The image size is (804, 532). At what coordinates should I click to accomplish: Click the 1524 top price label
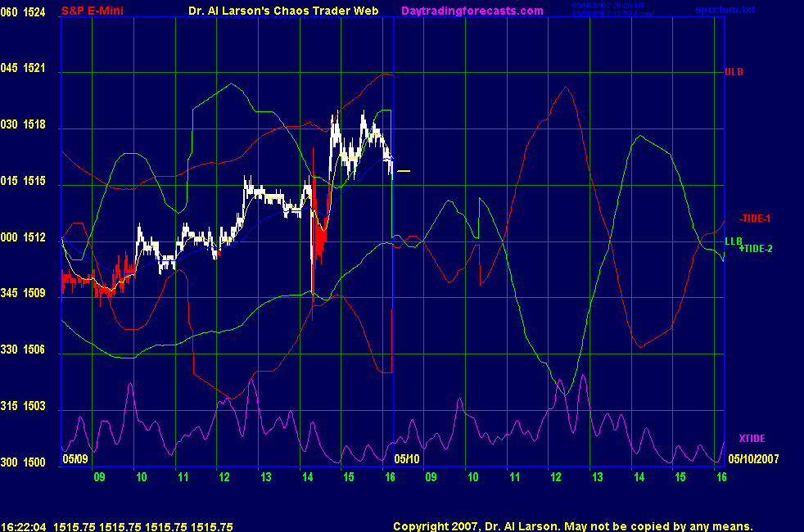[35, 11]
